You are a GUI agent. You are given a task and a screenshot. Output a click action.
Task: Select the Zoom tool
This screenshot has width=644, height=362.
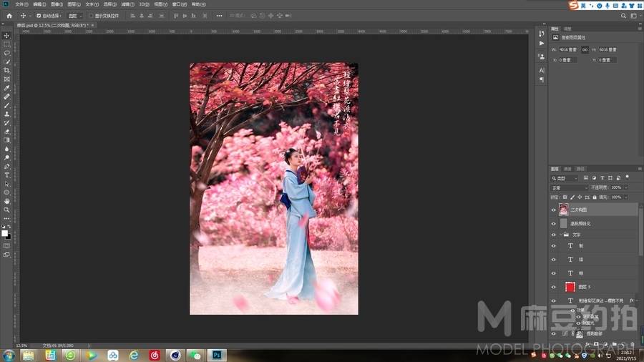(6, 210)
